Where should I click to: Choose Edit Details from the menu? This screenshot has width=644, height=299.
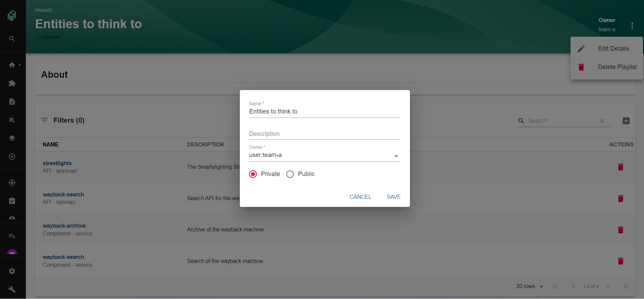(613, 49)
